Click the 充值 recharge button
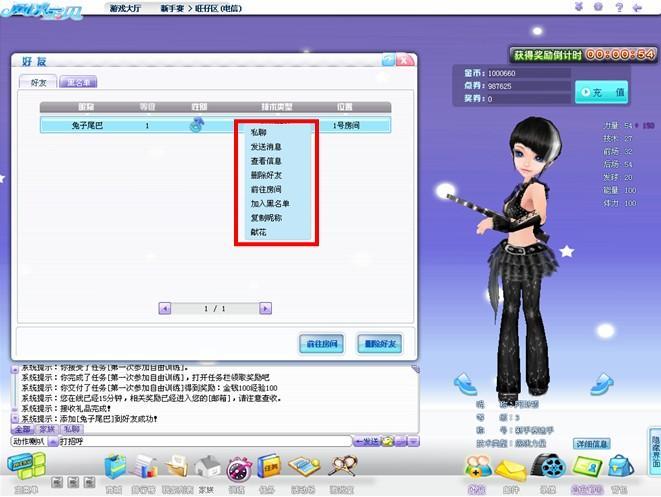 pyautogui.click(x=602, y=92)
